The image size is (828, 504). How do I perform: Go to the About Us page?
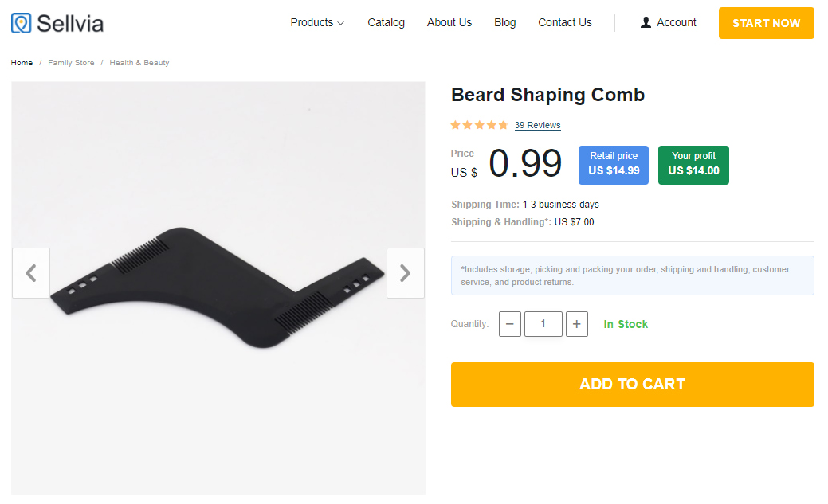pyautogui.click(x=449, y=22)
